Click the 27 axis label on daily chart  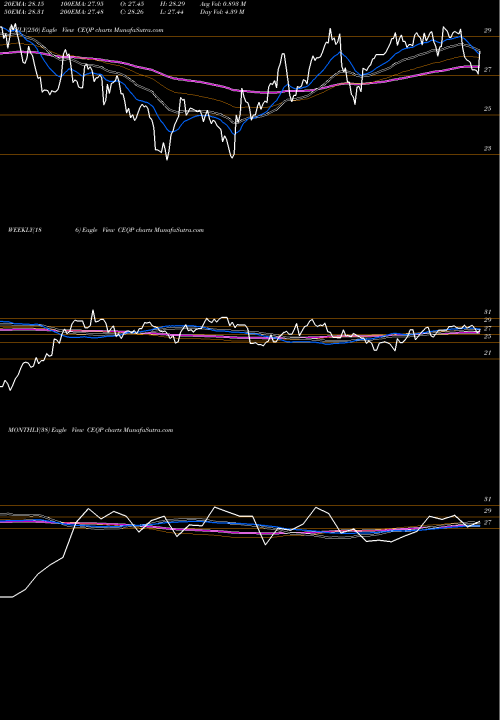pyautogui.click(x=487, y=70)
